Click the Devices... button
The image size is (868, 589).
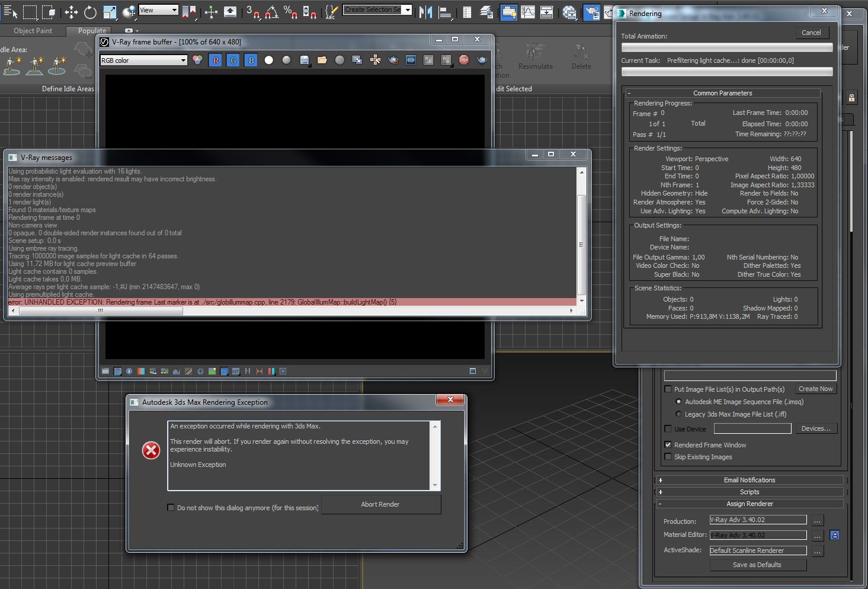pos(816,428)
